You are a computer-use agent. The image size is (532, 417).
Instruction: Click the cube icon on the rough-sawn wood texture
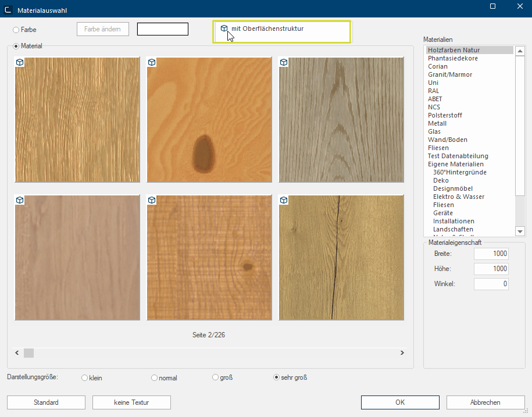pyautogui.click(x=152, y=200)
